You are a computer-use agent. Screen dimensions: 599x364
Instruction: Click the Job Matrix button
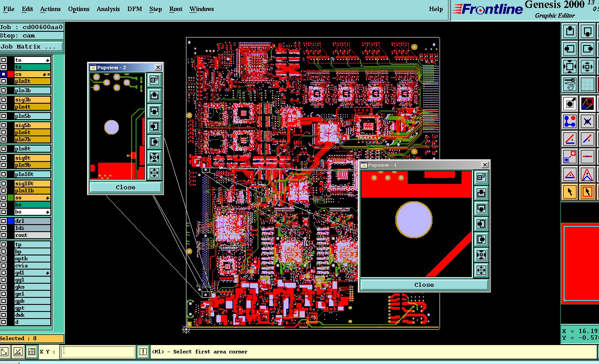pos(31,46)
